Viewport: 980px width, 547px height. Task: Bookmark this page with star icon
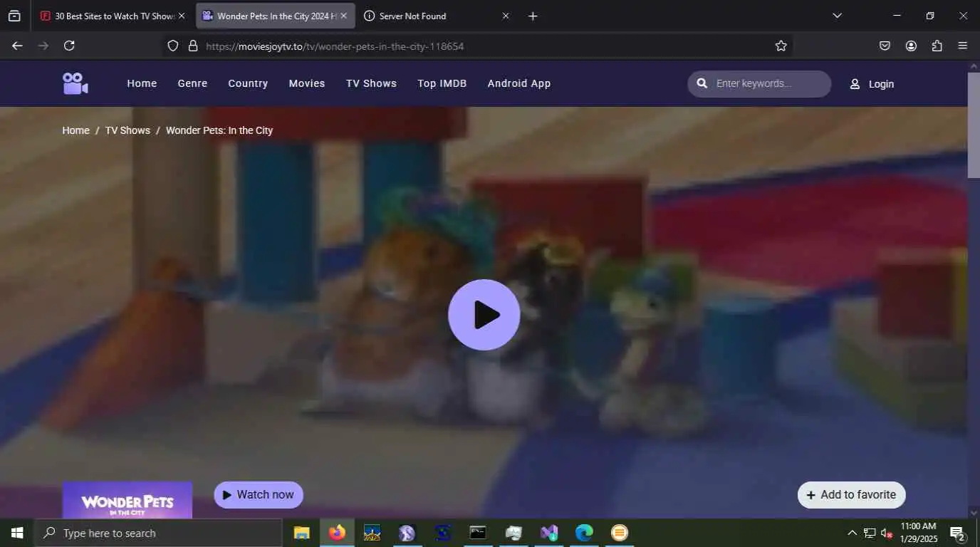pos(781,46)
